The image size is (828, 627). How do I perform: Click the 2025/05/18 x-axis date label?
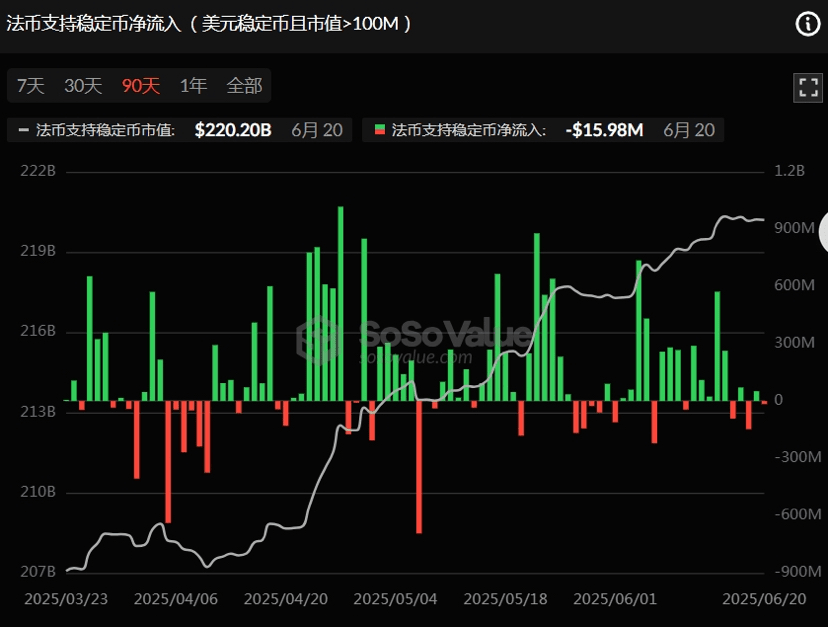[x=505, y=599]
